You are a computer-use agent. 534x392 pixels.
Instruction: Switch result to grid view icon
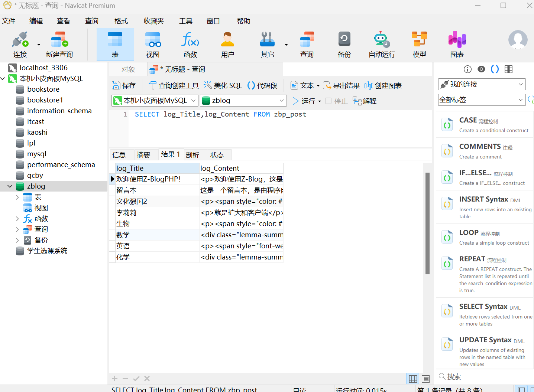click(x=413, y=379)
